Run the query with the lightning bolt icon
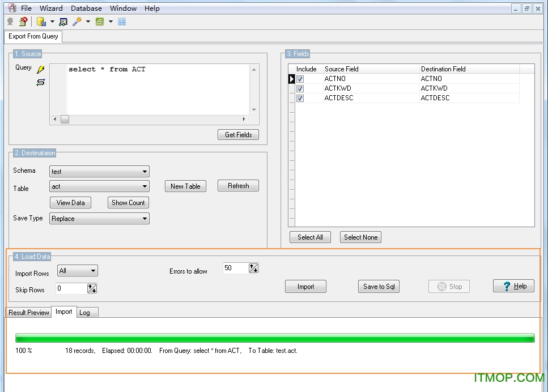The image size is (548, 392). click(x=41, y=69)
